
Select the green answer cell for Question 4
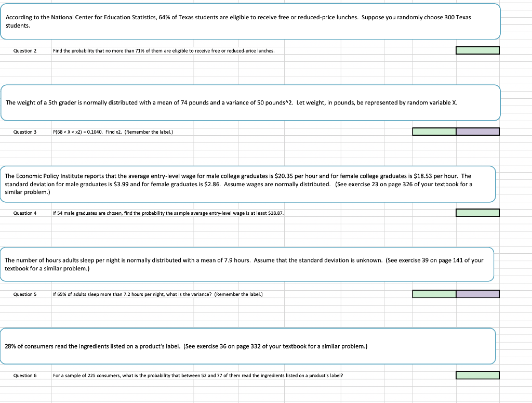[x=477, y=213]
